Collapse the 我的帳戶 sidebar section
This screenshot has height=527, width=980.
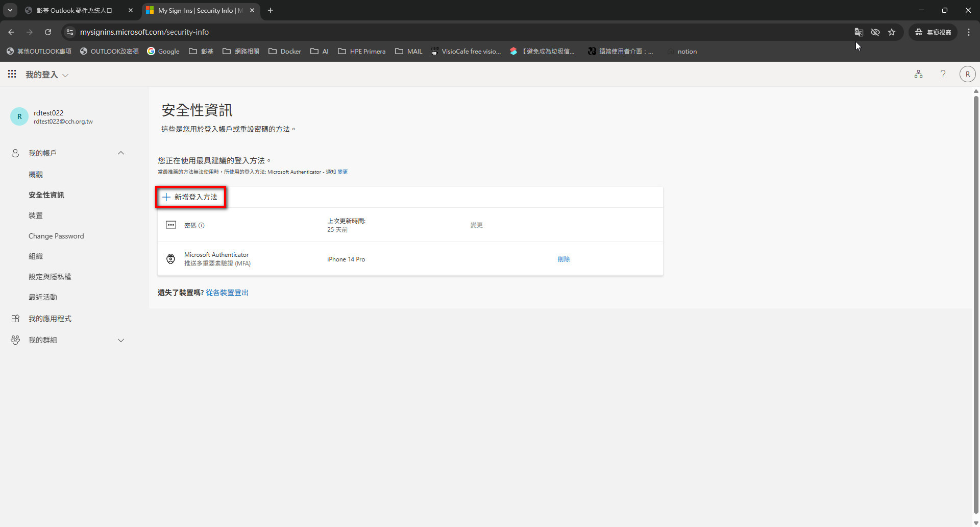coord(121,153)
